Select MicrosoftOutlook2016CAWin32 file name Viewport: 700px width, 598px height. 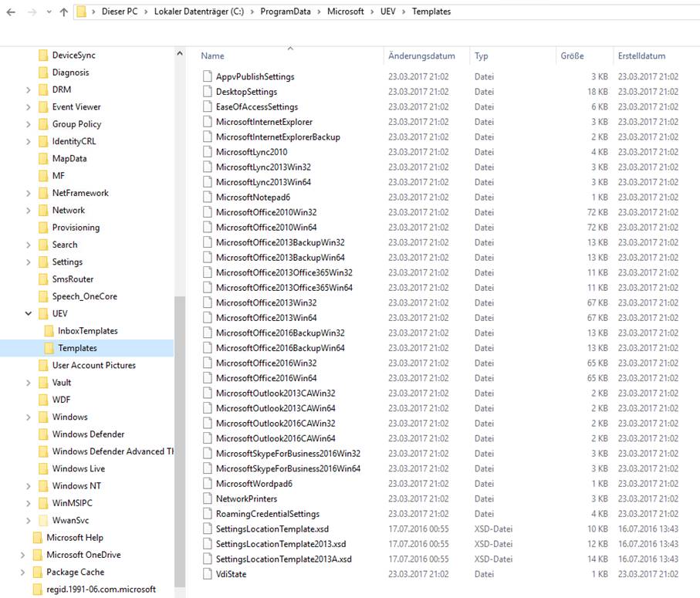click(x=276, y=424)
